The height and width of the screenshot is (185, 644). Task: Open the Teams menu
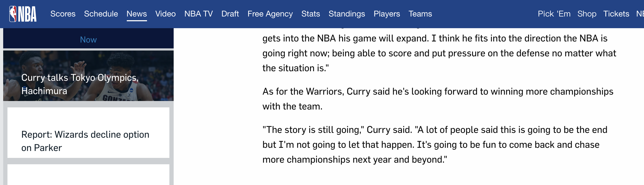(420, 14)
